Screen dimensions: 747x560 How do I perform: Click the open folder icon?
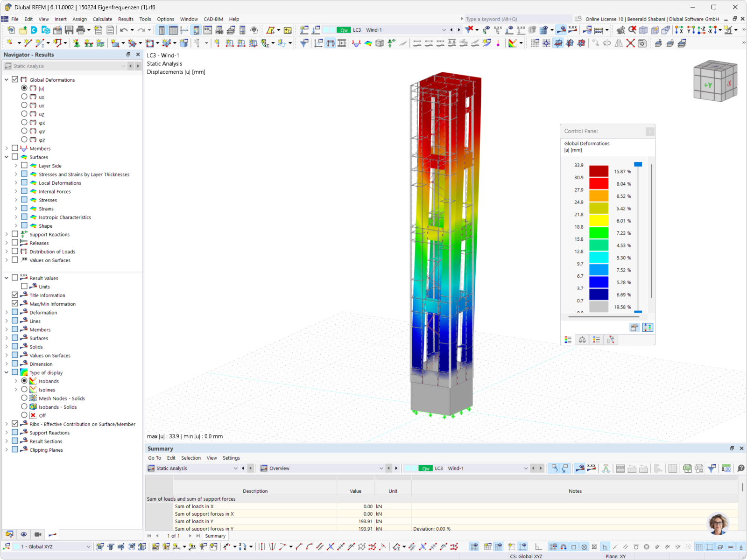click(22, 30)
